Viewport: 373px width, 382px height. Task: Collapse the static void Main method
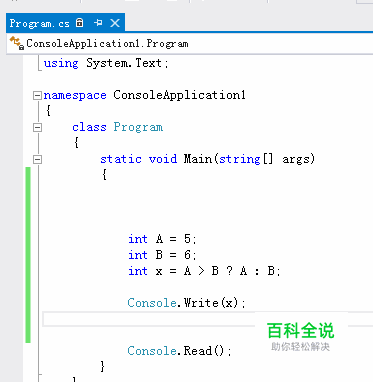pyautogui.click(x=37, y=159)
